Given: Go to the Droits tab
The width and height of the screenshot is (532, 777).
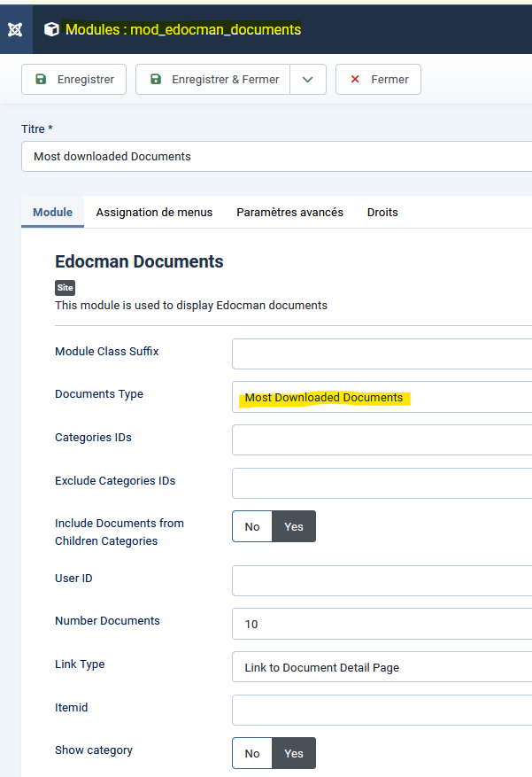Looking at the screenshot, I should point(382,212).
